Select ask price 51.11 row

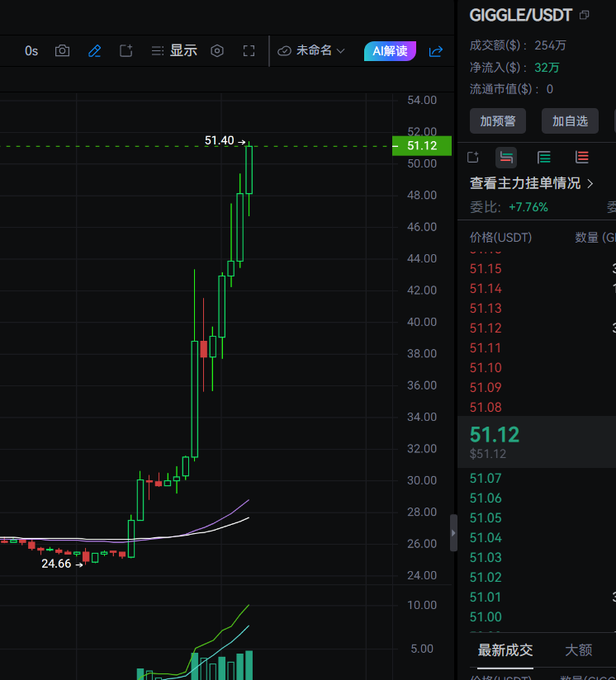coord(537,348)
